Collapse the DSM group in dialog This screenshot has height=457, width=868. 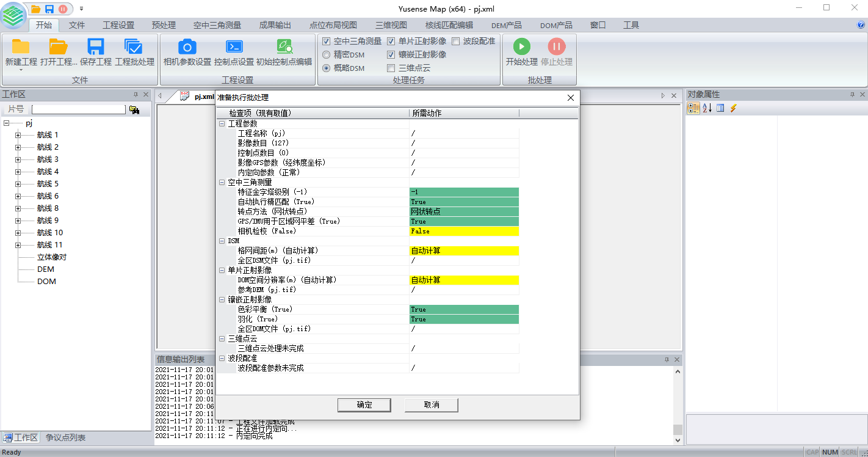pyautogui.click(x=222, y=241)
